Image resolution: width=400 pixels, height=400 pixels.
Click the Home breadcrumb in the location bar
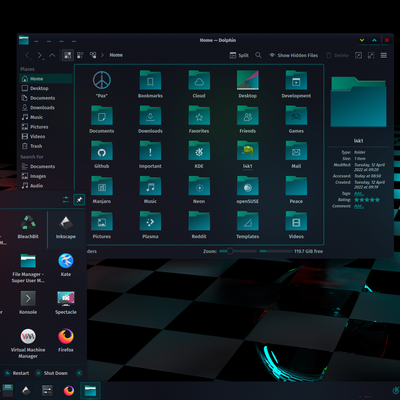[116, 55]
